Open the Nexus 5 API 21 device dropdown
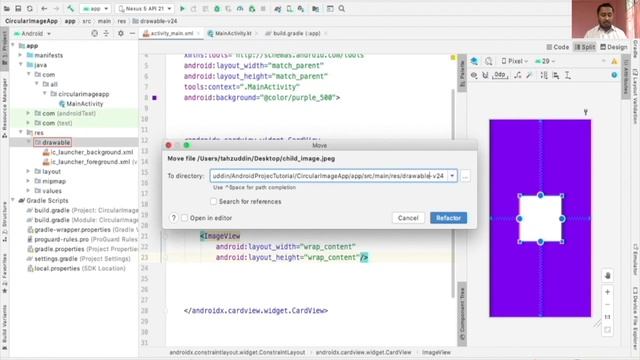Screen dimensions: 640x360 tap(145, 9)
